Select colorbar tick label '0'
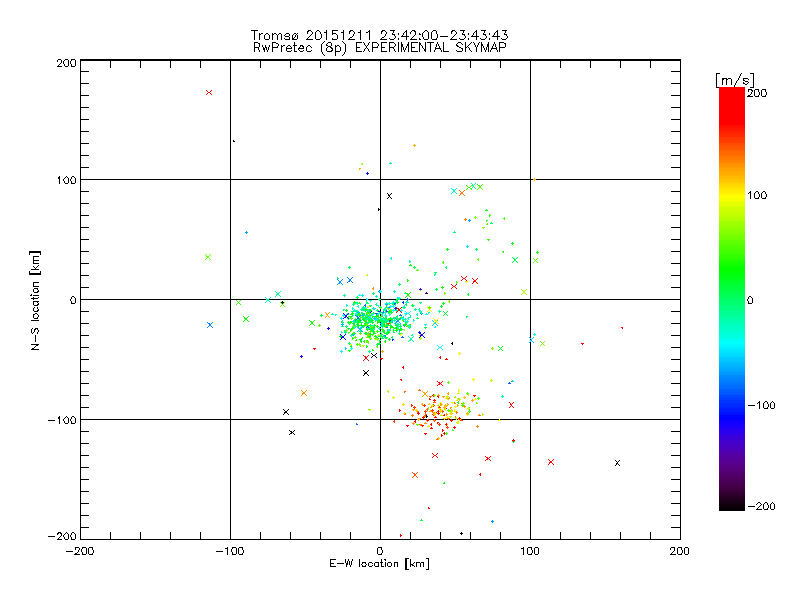This screenshot has width=800, height=600. pos(750,300)
